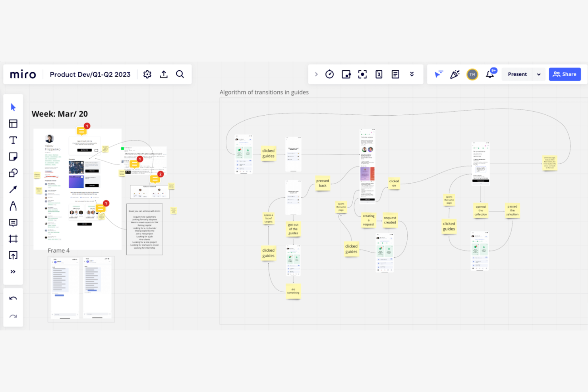Select the 'clicked on' sticky note
Viewport: 588px width, 392px height.
[394, 183]
